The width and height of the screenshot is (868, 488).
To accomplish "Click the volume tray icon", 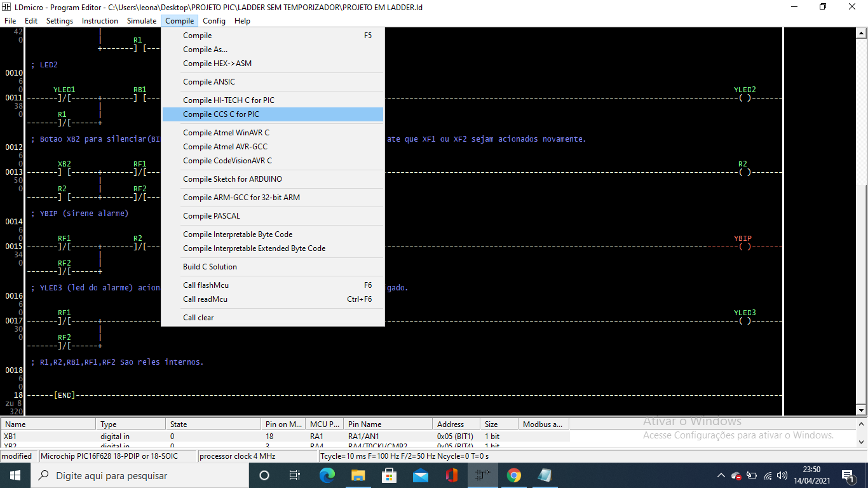I will [782, 475].
